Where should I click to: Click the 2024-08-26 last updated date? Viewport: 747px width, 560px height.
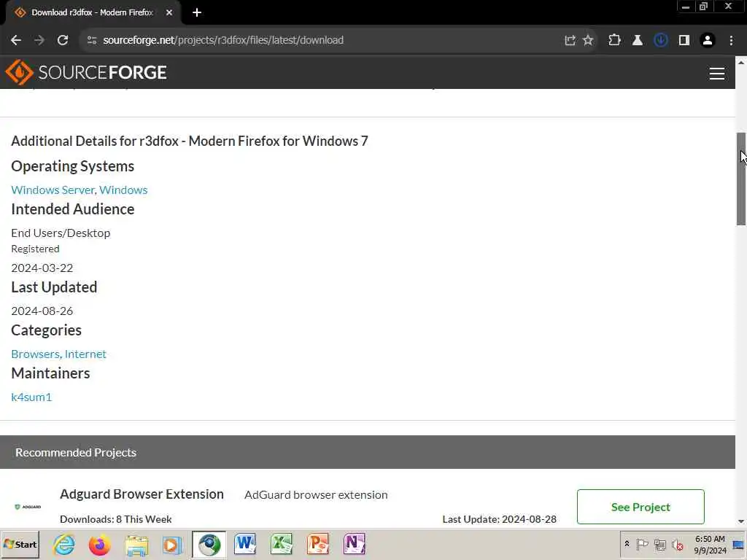tap(42, 311)
